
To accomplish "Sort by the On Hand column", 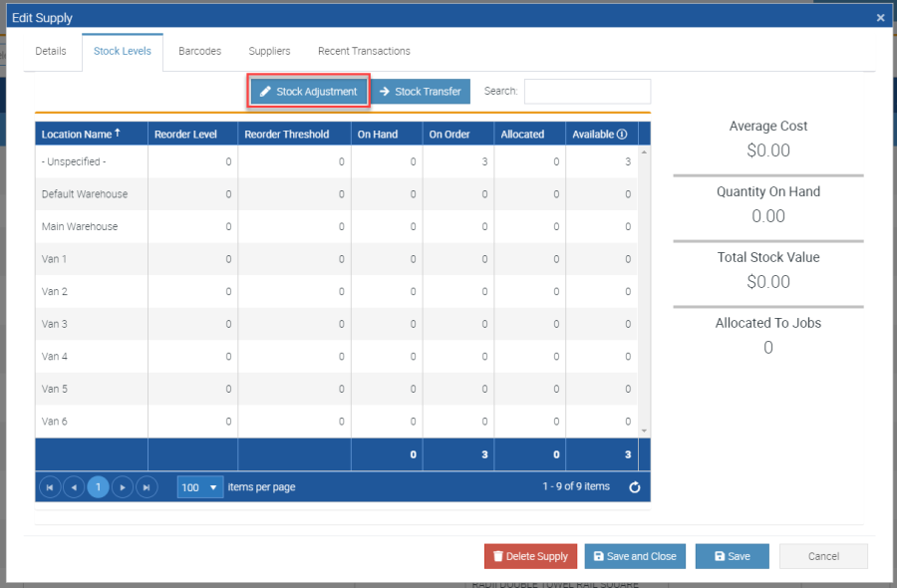I will [378, 135].
